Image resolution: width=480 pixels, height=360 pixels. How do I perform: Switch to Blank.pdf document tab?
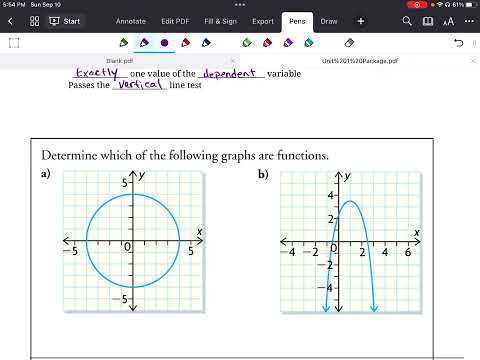[119, 61]
